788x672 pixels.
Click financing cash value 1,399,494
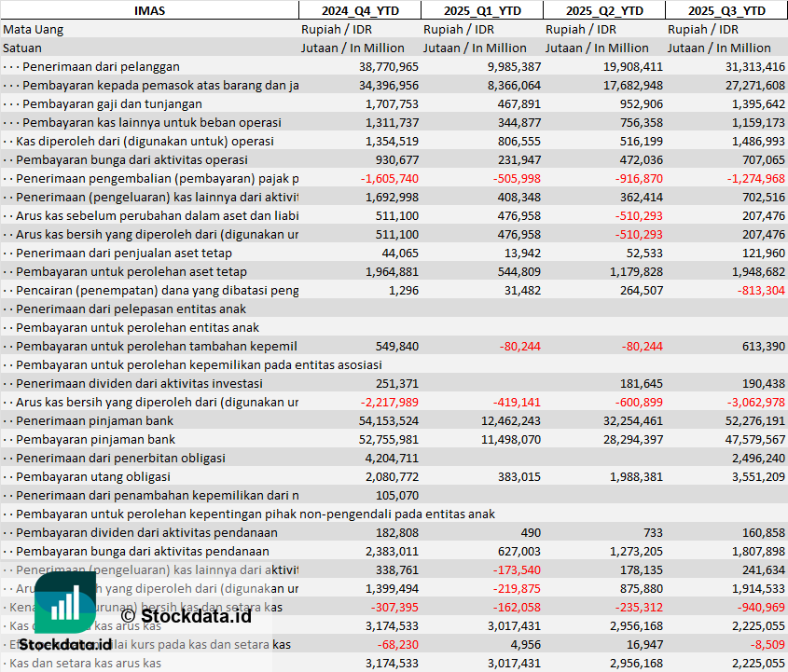tap(392, 588)
